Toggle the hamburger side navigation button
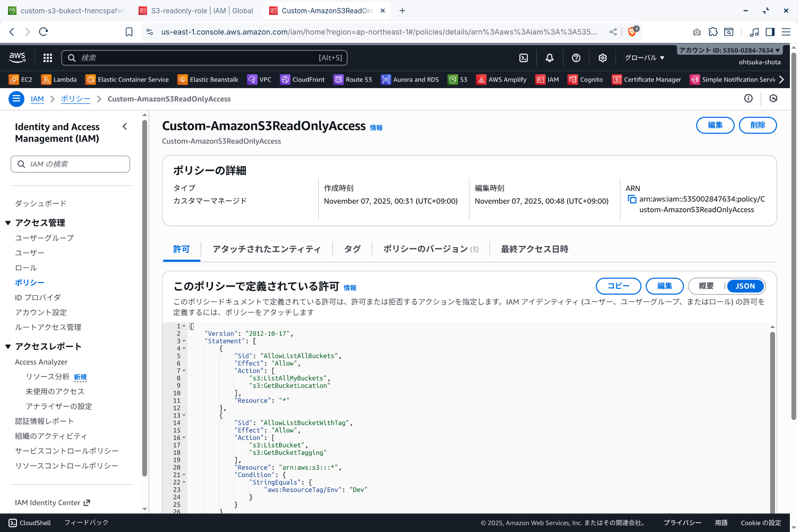The image size is (798, 532). (x=16, y=99)
